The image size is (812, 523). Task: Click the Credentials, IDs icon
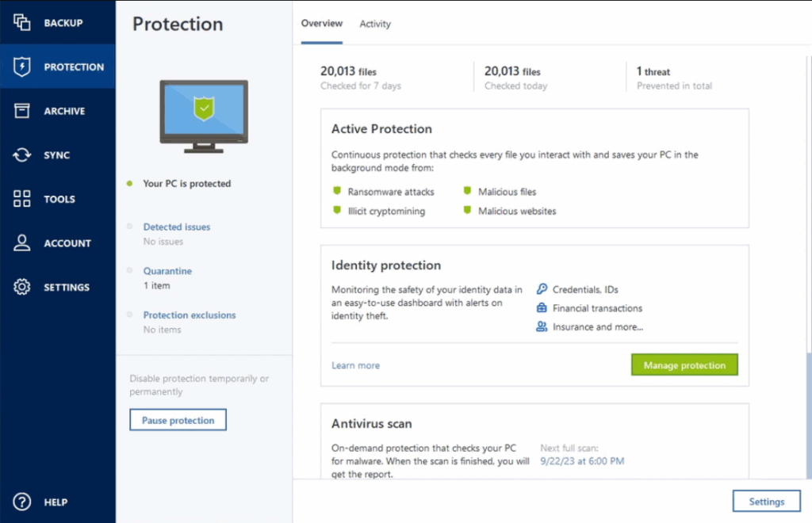(541, 290)
